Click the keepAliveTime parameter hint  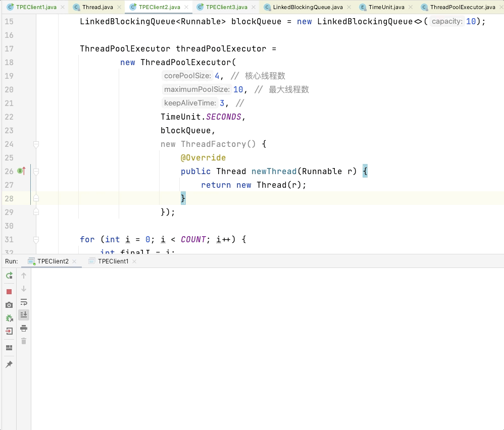[190, 103]
